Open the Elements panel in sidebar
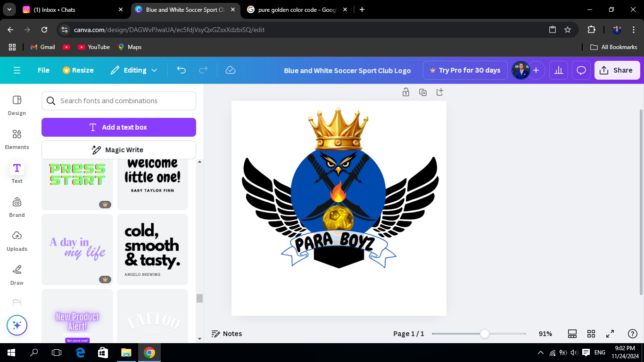The width and height of the screenshot is (644, 362). coord(17,139)
